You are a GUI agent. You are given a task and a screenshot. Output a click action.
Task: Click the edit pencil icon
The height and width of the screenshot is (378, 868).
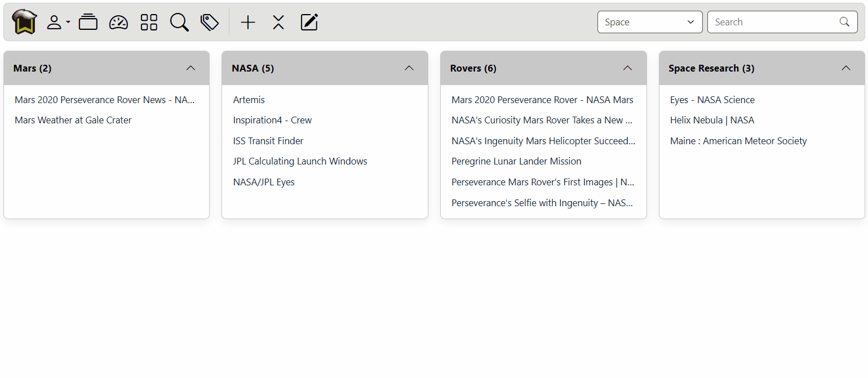309,22
